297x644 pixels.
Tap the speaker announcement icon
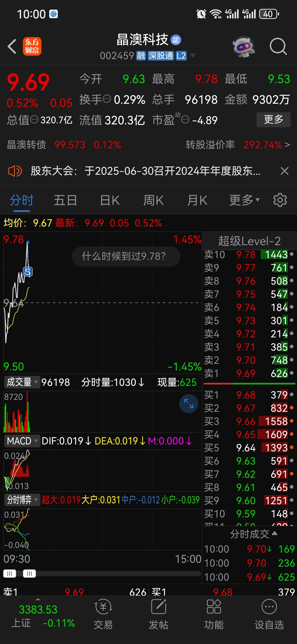click(x=15, y=171)
